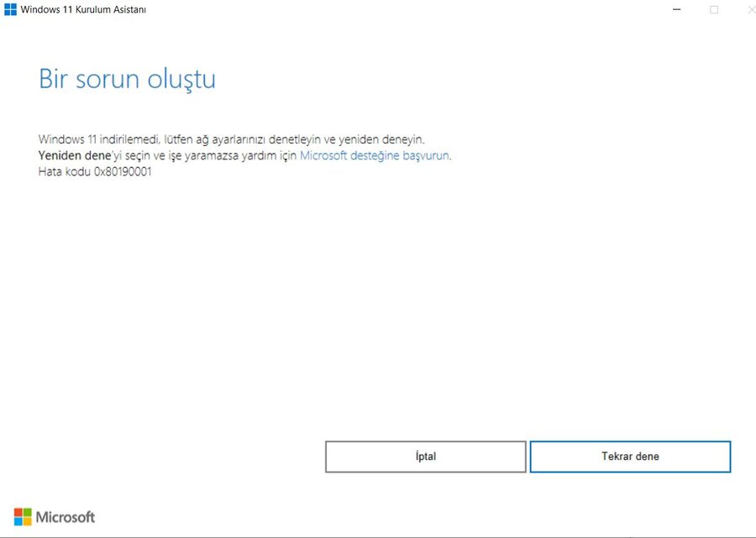The width and height of the screenshot is (756, 538).
Task: Cancel setup with the İptal button
Action: pyautogui.click(x=426, y=457)
